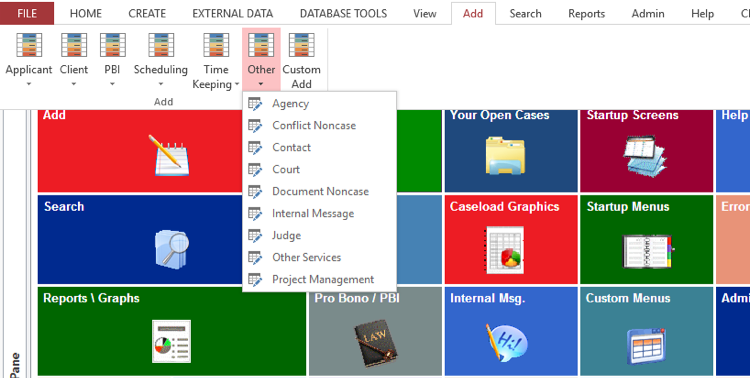Choose Internal Message in the Other menu

tap(320, 213)
